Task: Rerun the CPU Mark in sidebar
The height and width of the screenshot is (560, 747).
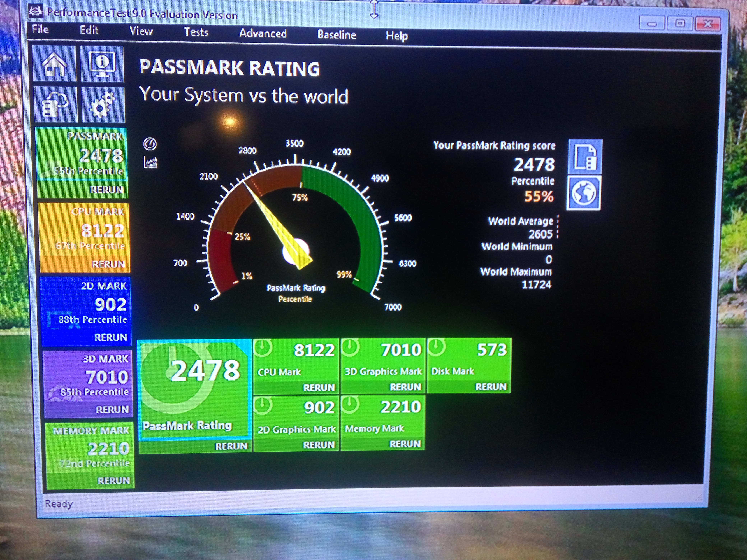Action: pos(108,264)
